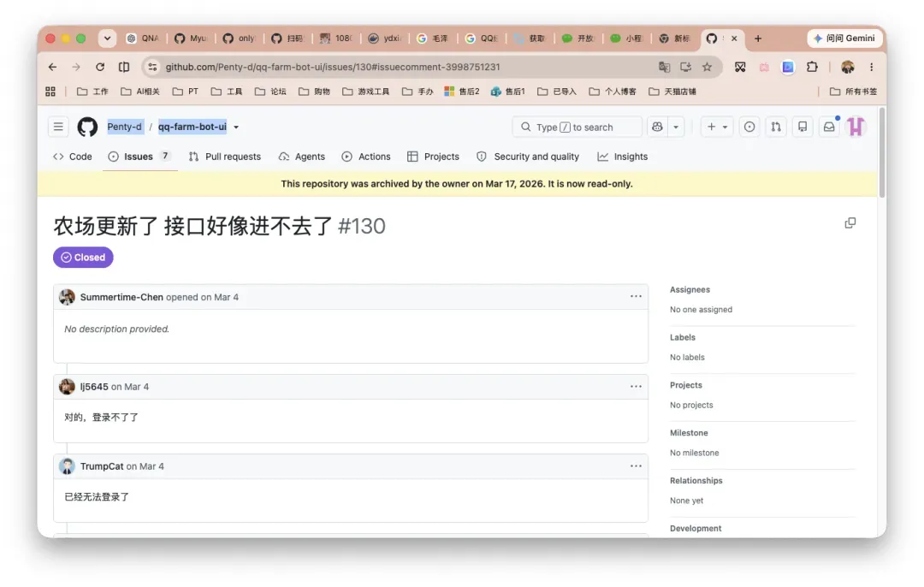Open the browser side panel icon

(124, 68)
